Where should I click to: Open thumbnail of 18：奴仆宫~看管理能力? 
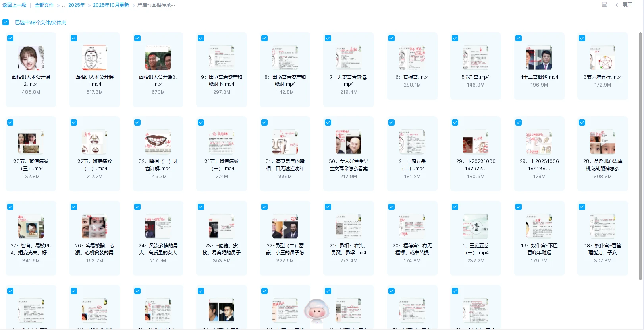click(603, 227)
